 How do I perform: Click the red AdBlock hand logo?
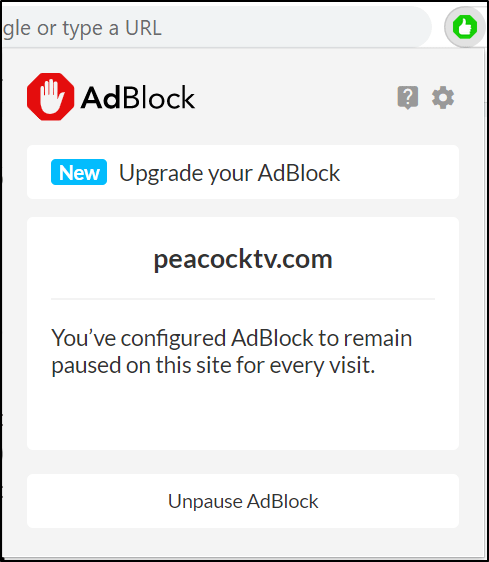(51, 97)
